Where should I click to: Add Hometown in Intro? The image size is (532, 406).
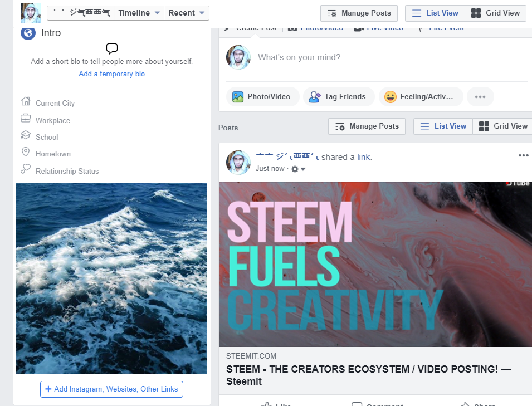pos(53,154)
